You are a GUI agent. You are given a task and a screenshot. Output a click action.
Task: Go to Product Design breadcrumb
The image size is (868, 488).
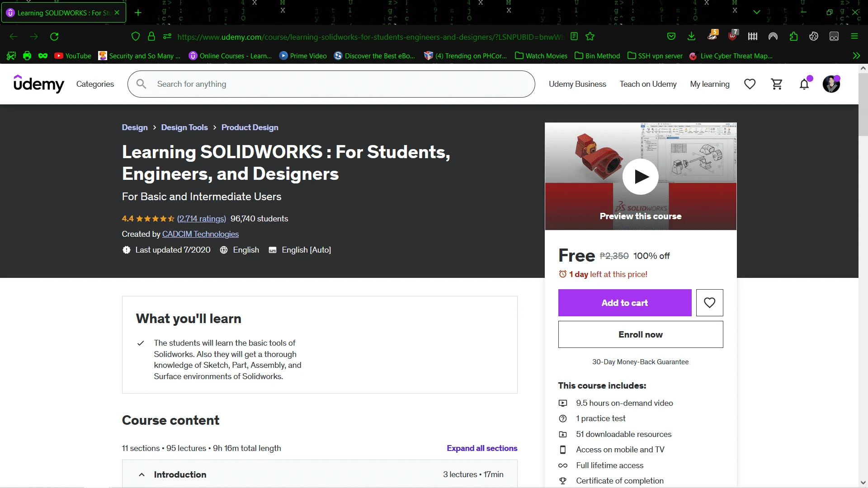pyautogui.click(x=250, y=127)
